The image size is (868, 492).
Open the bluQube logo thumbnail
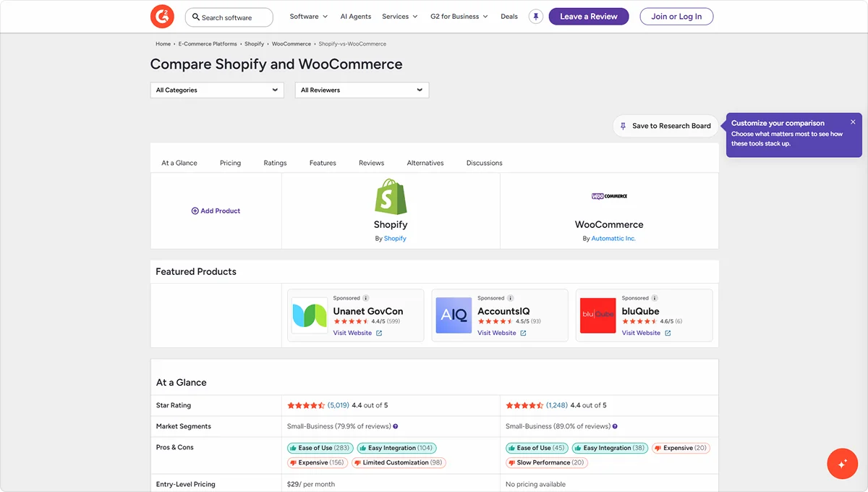coord(598,315)
